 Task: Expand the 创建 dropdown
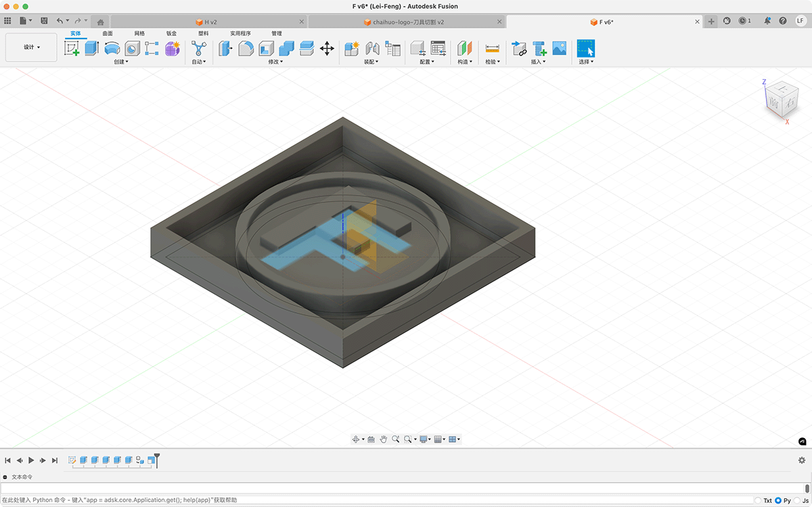point(120,62)
